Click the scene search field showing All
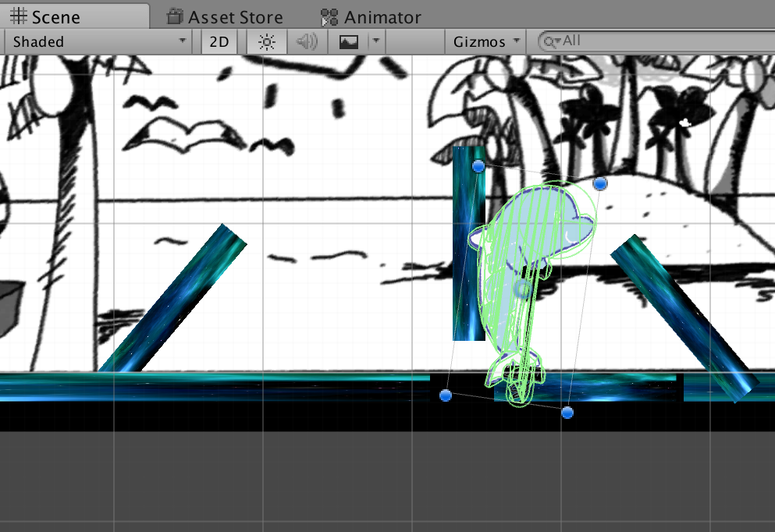 [657, 41]
